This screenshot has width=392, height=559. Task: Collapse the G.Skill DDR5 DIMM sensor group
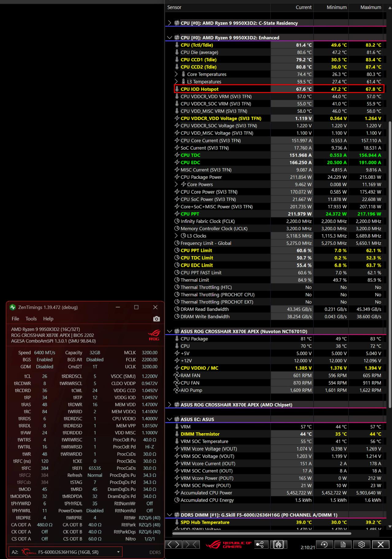pos(169,515)
